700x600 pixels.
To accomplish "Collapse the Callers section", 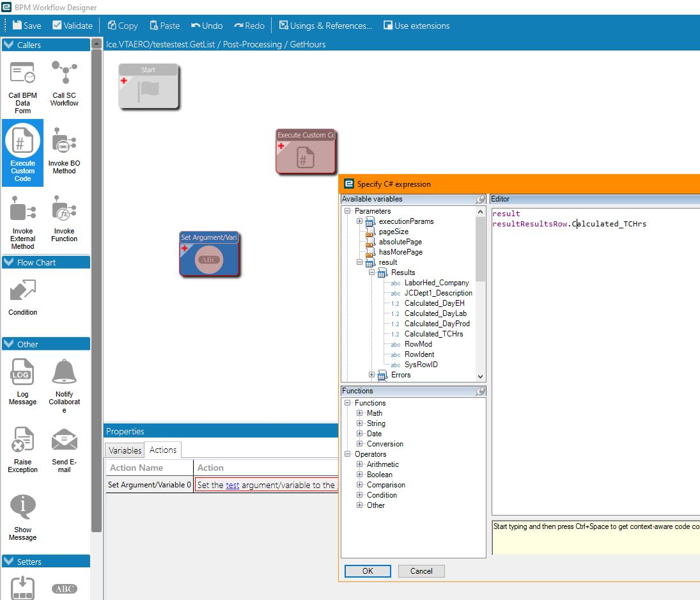I will coord(8,45).
